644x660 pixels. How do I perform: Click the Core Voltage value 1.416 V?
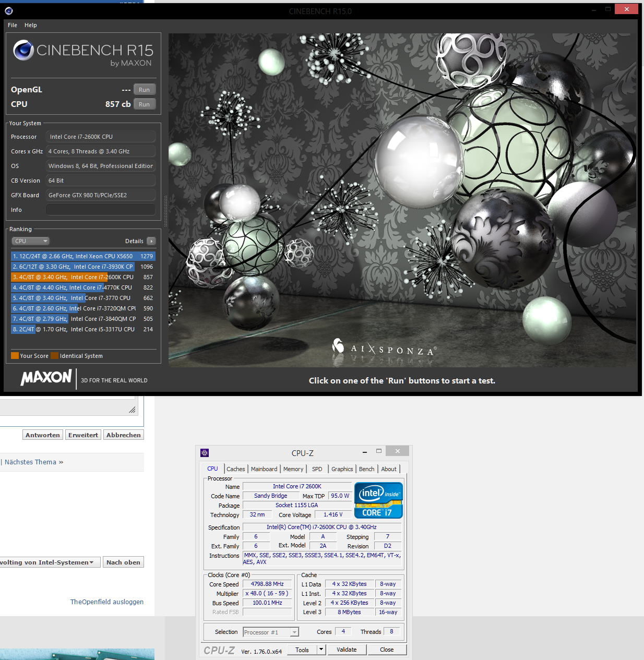pyautogui.click(x=333, y=515)
